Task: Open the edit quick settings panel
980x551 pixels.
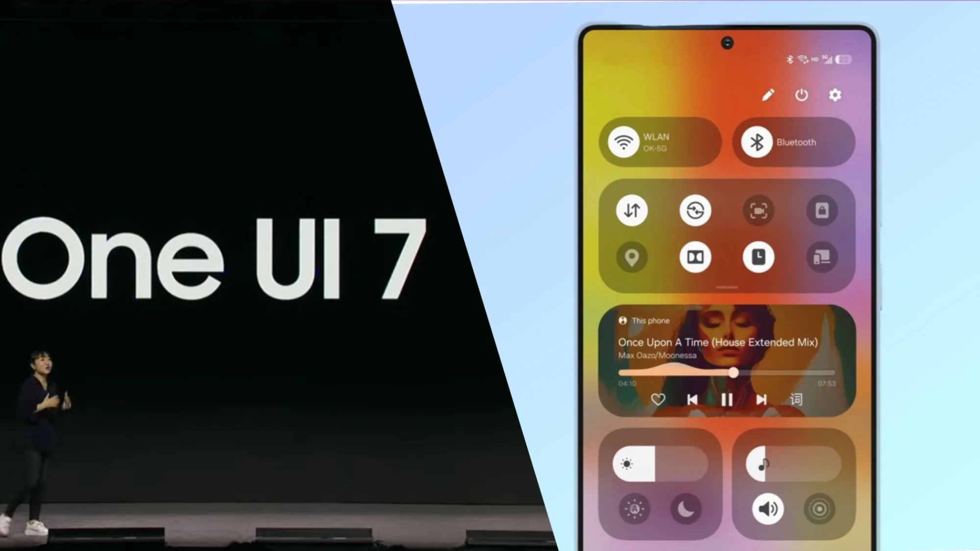Action: point(768,94)
